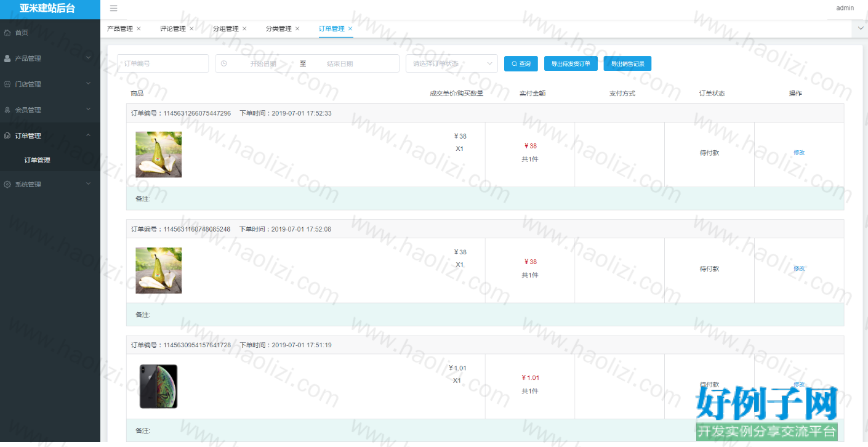Click 商品 column header
The width and height of the screenshot is (868, 447).
click(x=137, y=94)
